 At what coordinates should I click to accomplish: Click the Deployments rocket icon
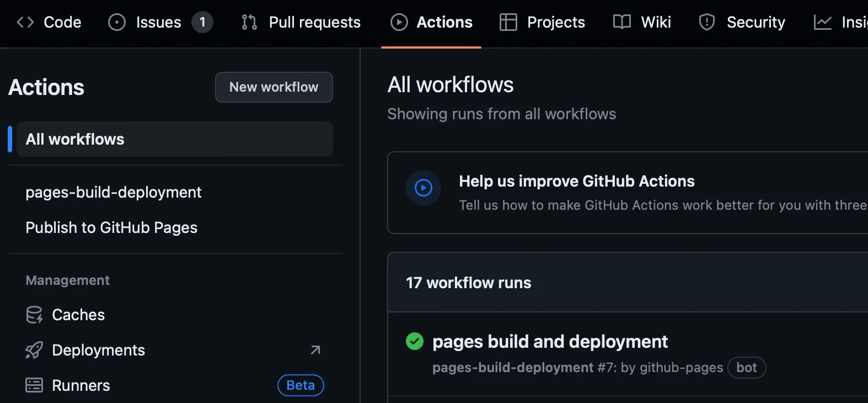34,350
